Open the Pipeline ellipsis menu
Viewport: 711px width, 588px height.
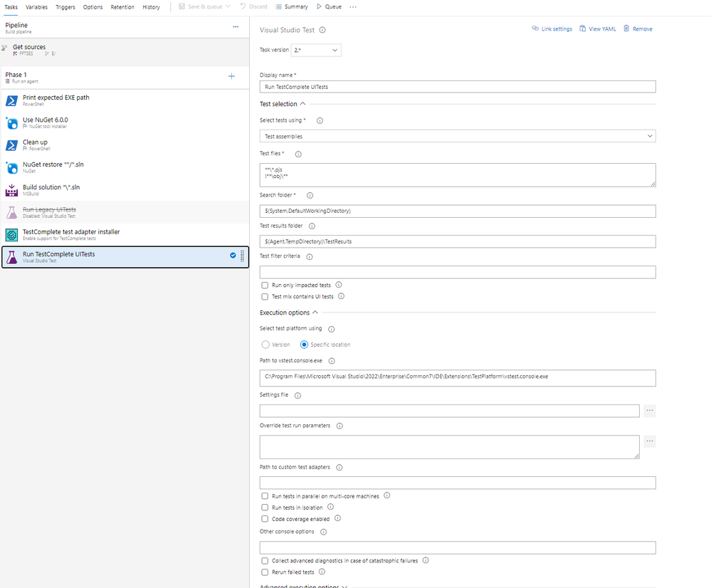click(x=236, y=27)
